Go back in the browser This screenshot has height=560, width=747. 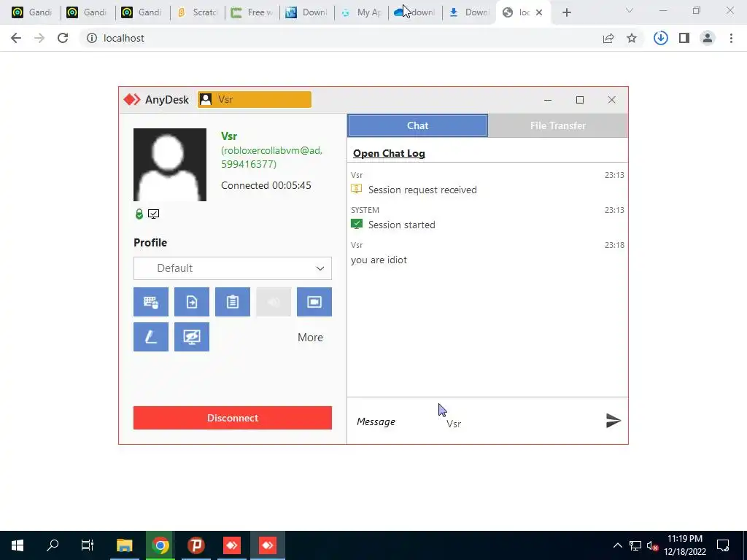[x=16, y=38]
